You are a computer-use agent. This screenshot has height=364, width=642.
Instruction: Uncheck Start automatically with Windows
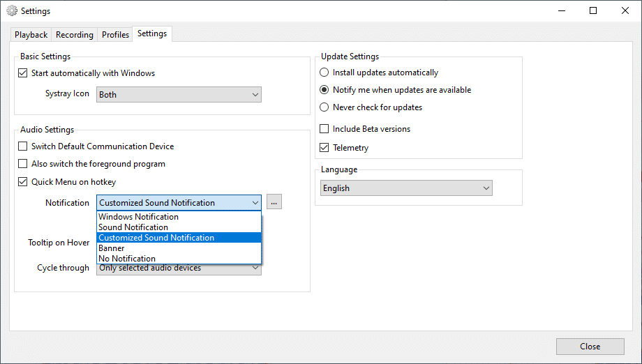coord(23,73)
